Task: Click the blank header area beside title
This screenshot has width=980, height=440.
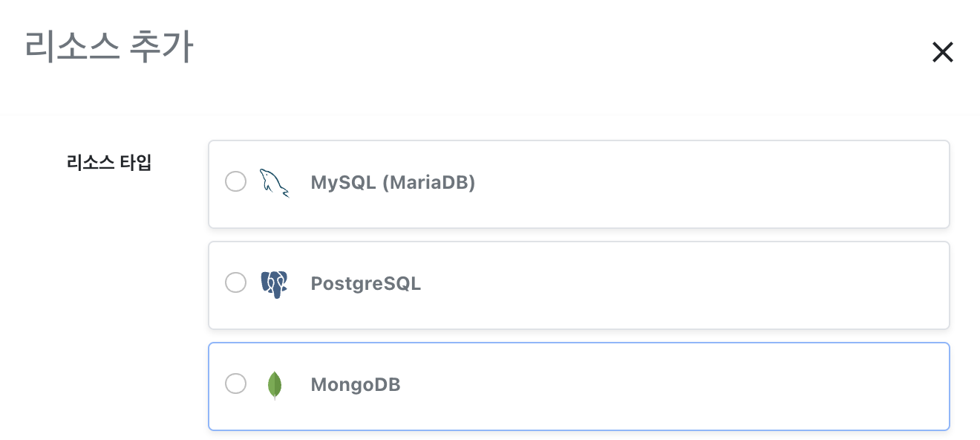Action: click(x=557, y=52)
